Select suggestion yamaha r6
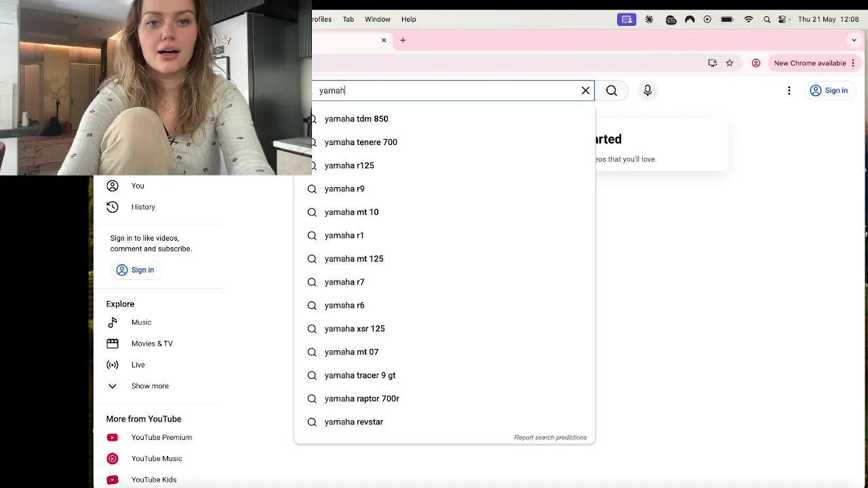Image resolution: width=868 pixels, height=488 pixels. (x=444, y=305)
